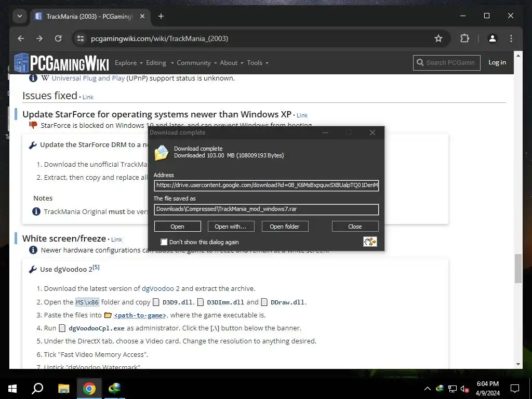Open the Windows Start menu
Image resolution: width=532 pixels, height=399 pixels.
pos(12,389)
